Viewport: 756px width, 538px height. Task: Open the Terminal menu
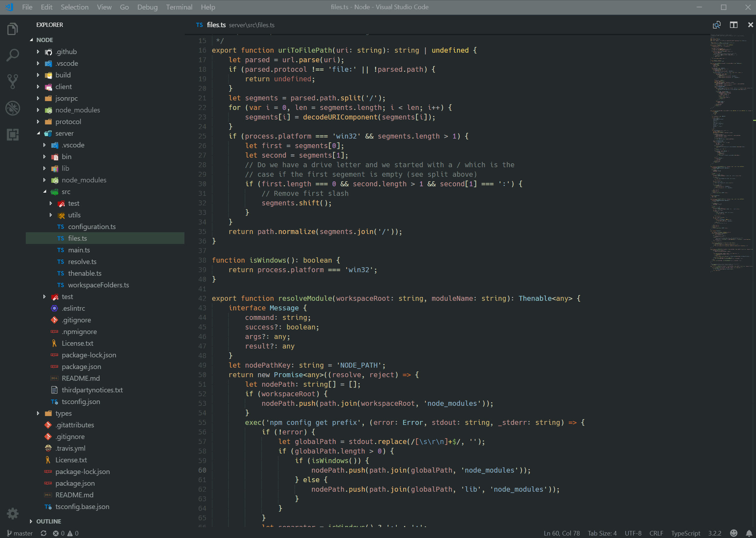click(179, 7)
